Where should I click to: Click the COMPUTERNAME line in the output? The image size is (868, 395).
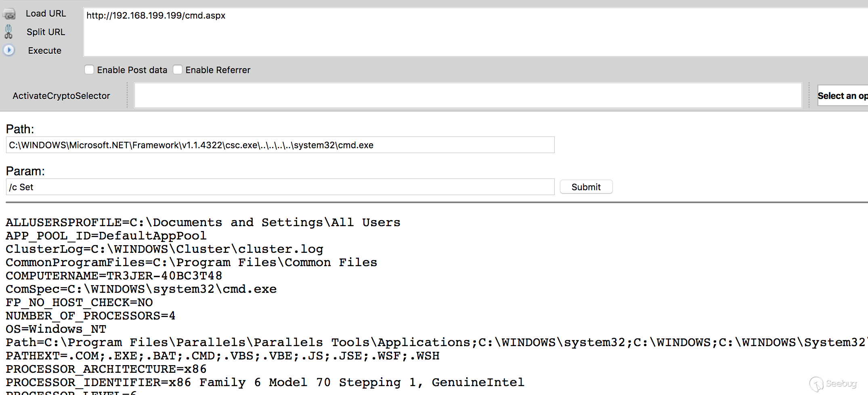114,276
